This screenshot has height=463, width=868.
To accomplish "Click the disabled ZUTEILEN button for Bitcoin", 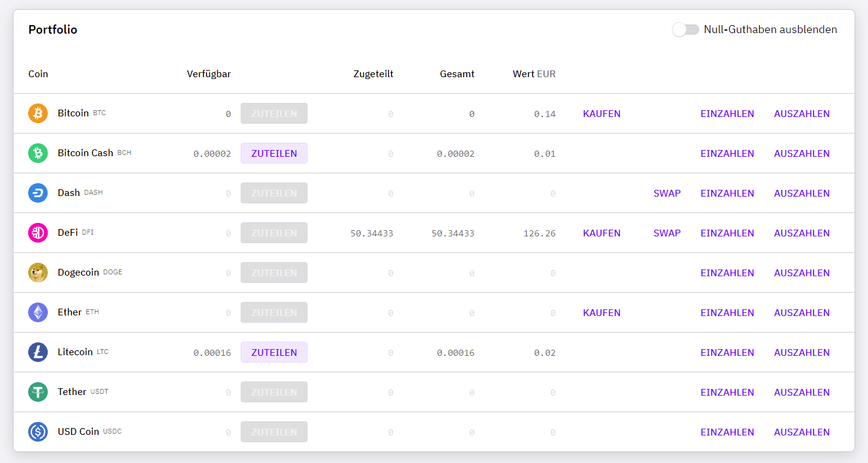I will click(274, 113).
